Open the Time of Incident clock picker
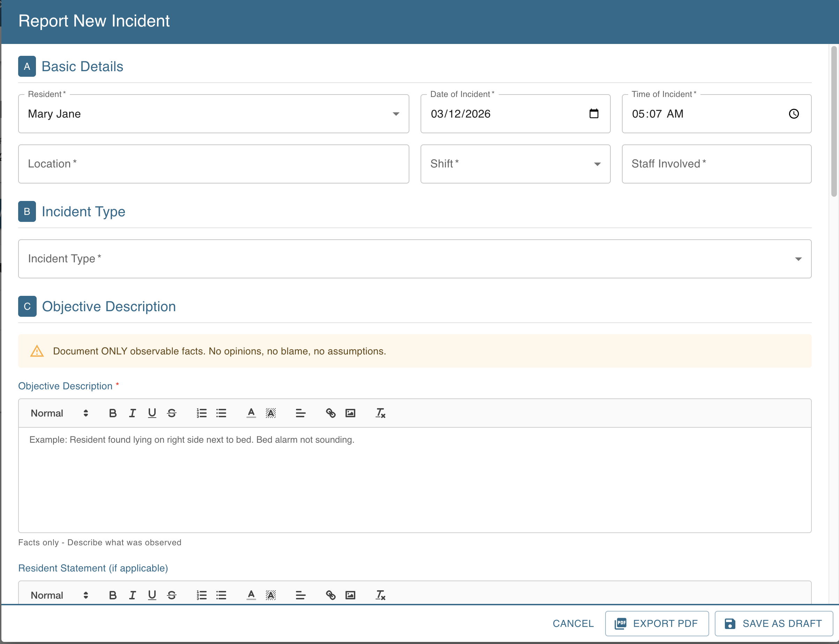The width and height of the screenshot is (839, 644). (793, 113)
